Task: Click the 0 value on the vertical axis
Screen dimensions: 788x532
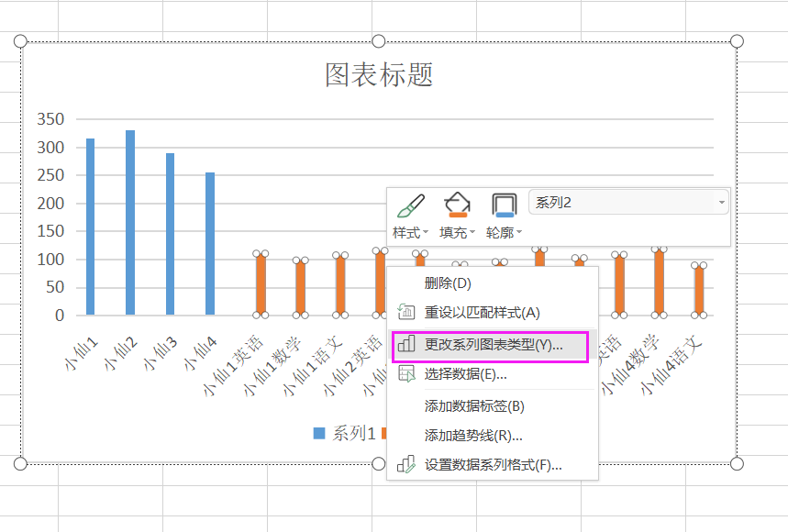Action: tap(60, 316)
